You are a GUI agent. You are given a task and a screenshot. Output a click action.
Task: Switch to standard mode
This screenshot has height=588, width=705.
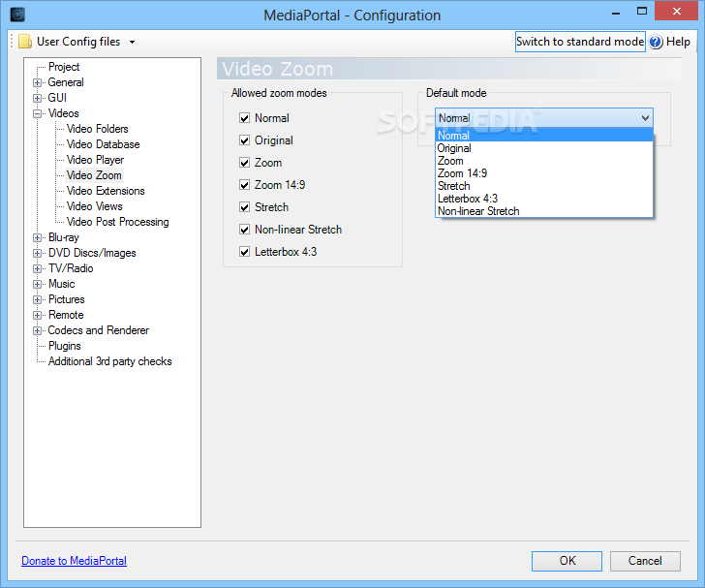point(580,42)
